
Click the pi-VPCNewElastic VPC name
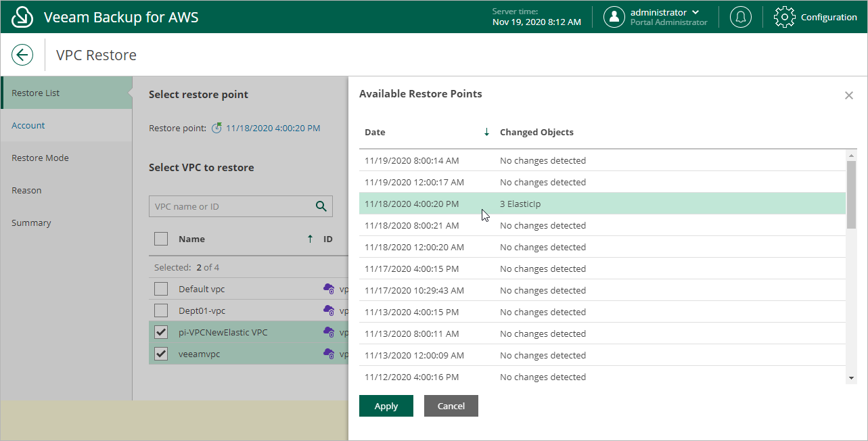(x=223, y=332)
